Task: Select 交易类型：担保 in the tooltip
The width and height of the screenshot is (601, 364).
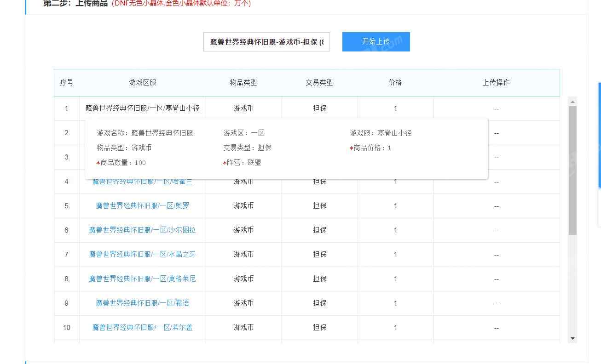Action: click(x=247, y=148)
